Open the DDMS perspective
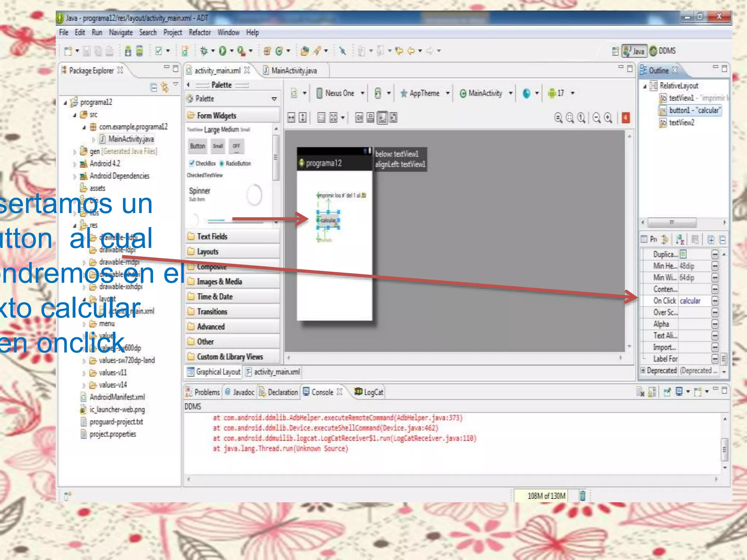 pos(663,51)
